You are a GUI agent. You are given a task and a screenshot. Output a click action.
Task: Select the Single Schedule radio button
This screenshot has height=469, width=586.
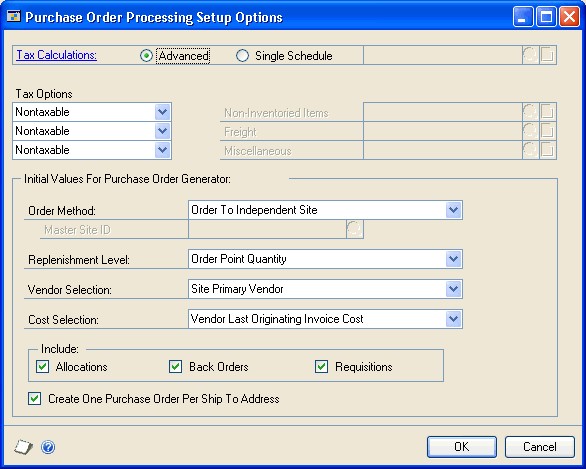[243, 56]
